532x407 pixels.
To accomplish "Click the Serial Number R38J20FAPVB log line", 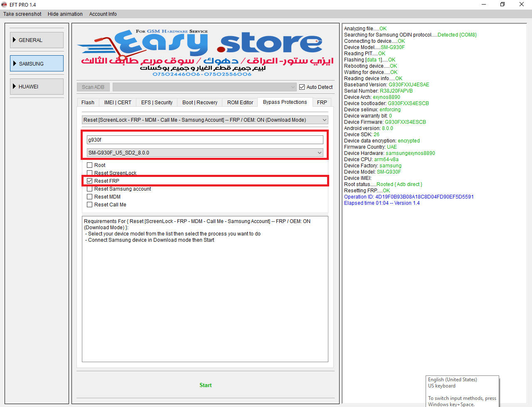I will pos(379,91).
